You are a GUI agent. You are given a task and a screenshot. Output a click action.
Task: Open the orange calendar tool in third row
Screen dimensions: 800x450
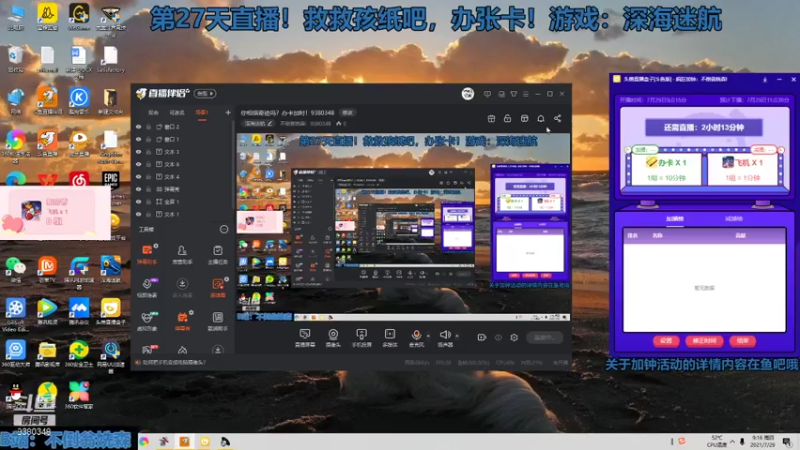(x=182, y=321)
